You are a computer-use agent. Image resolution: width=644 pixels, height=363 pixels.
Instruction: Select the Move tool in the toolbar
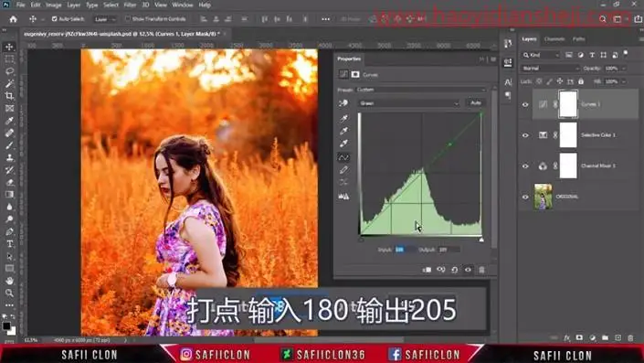(9, 47)
